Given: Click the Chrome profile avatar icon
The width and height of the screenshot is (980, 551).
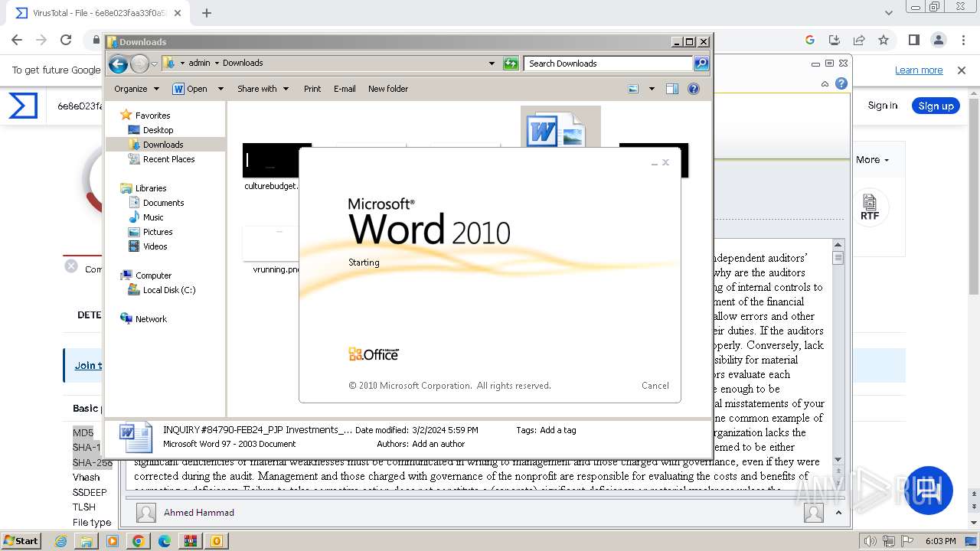Looking at the screenshot, I should (x=938, y=40).
